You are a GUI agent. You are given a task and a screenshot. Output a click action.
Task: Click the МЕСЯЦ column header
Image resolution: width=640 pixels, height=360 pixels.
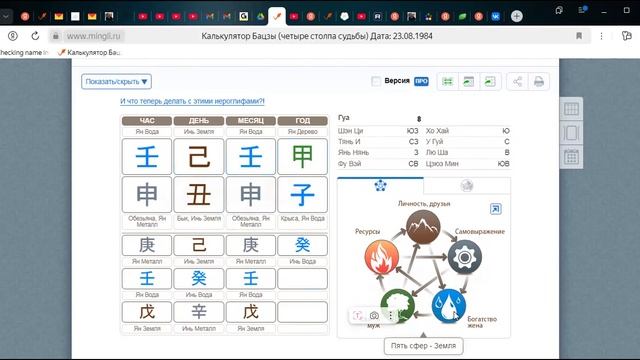(x=251, y=121)
